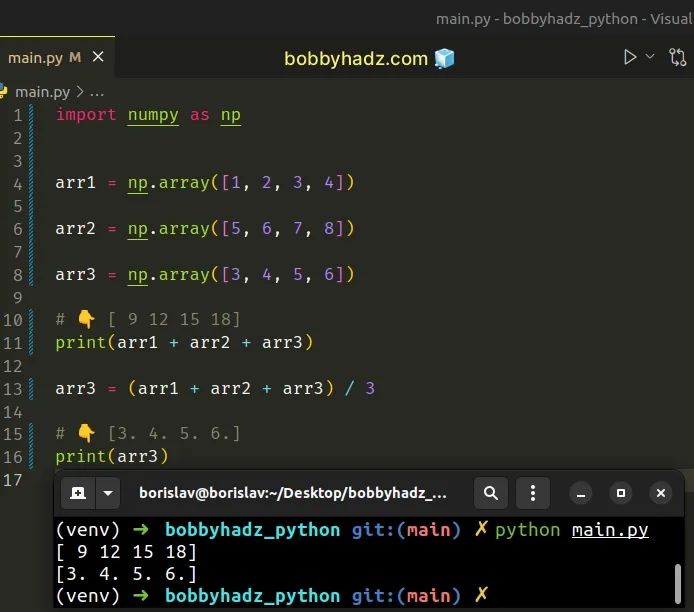Viewport: 694px width, 612px height.
Task: Click 'print' on line 11
Action: (81, 343)
